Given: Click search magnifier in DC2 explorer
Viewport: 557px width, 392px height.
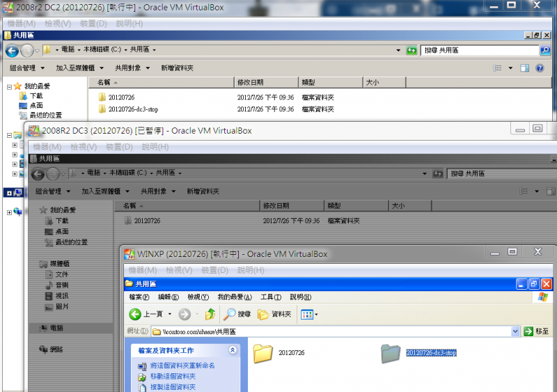Looking at the screenshot, I should point(545,50).
